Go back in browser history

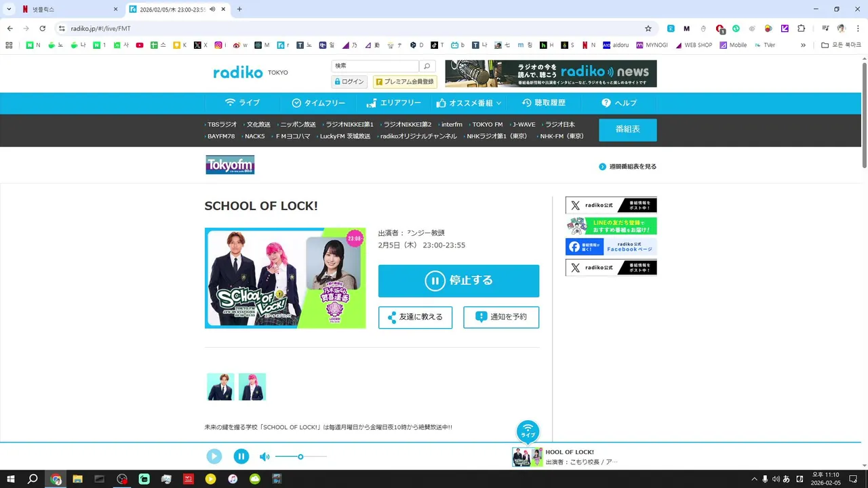(9, 28)
